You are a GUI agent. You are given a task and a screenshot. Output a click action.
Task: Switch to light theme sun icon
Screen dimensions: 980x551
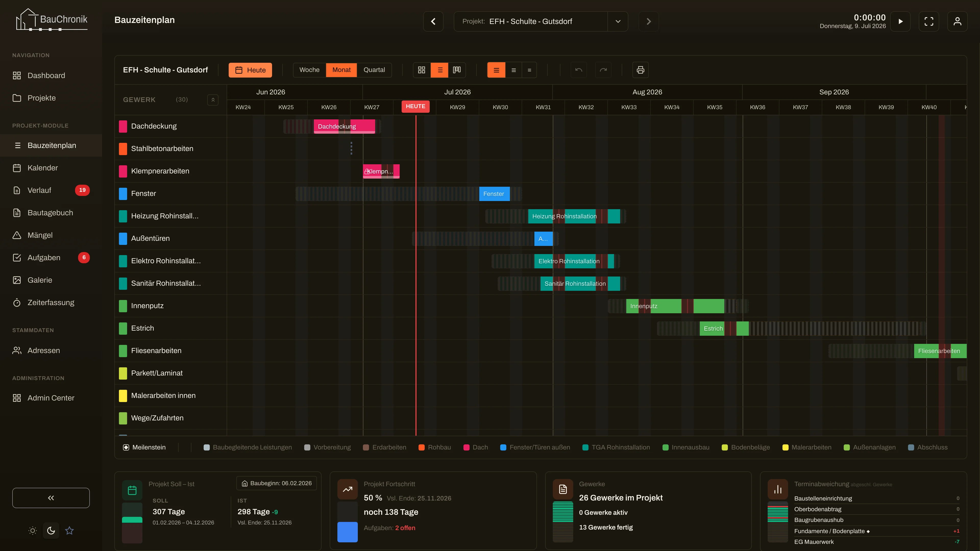pyautogui.click(x=33, y=531)
